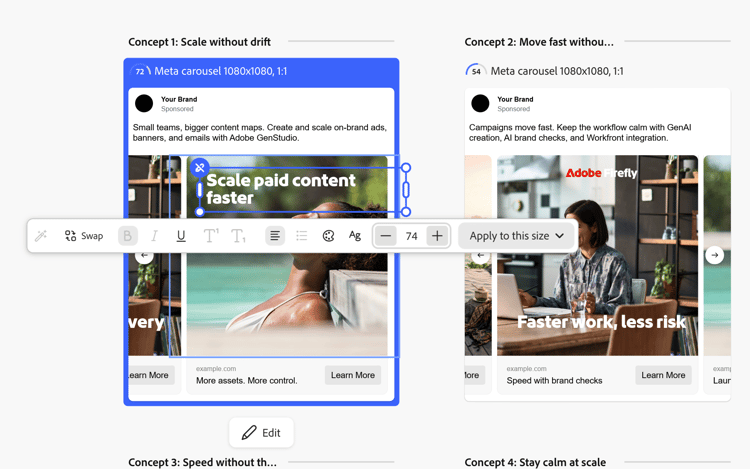Click the bottom-left handle of headline text box
This screenshot has height=469, width=750.
tap(200, 211)
